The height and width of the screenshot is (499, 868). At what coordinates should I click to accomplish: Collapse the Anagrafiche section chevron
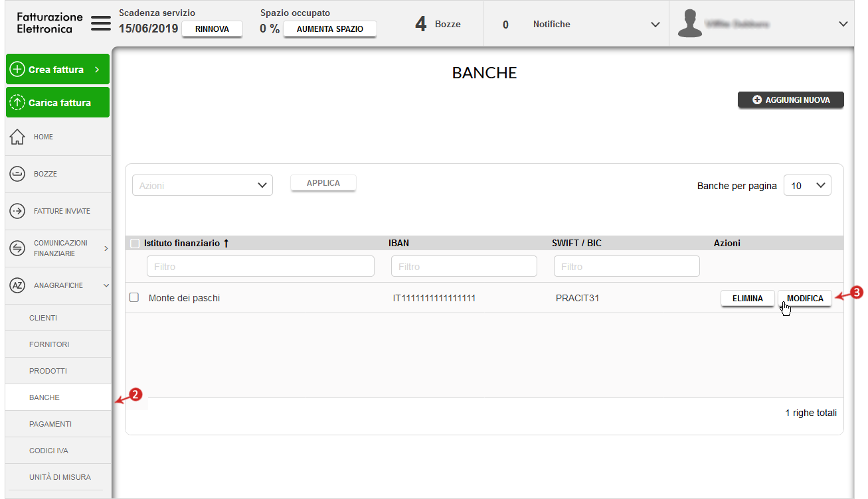click(106, 285)
